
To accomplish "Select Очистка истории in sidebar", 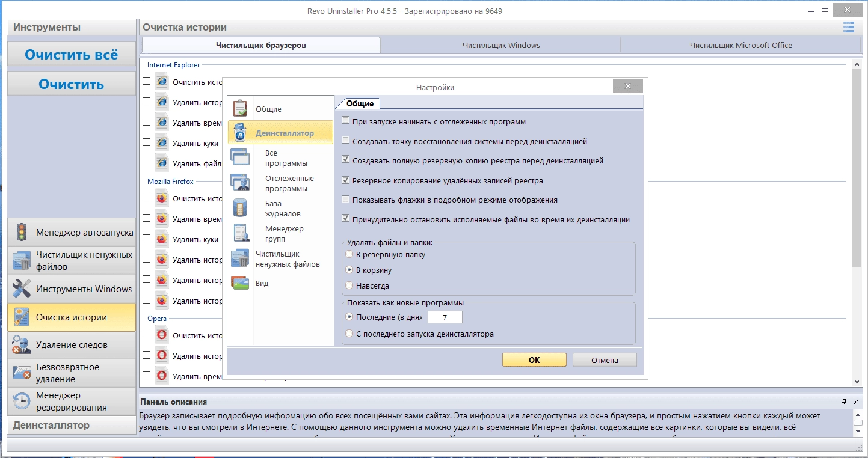I will [x=72, y=317].
